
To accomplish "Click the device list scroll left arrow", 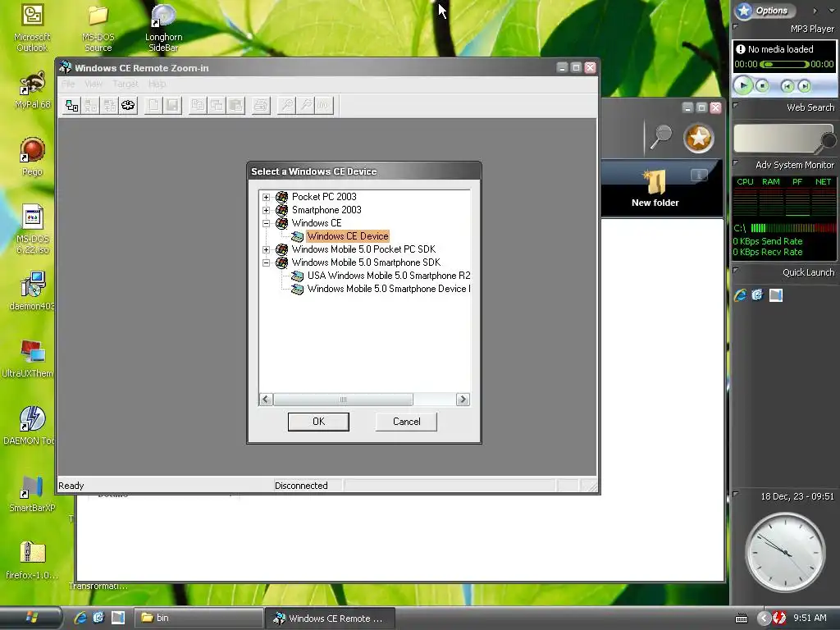I will click(x=266, y=399).
